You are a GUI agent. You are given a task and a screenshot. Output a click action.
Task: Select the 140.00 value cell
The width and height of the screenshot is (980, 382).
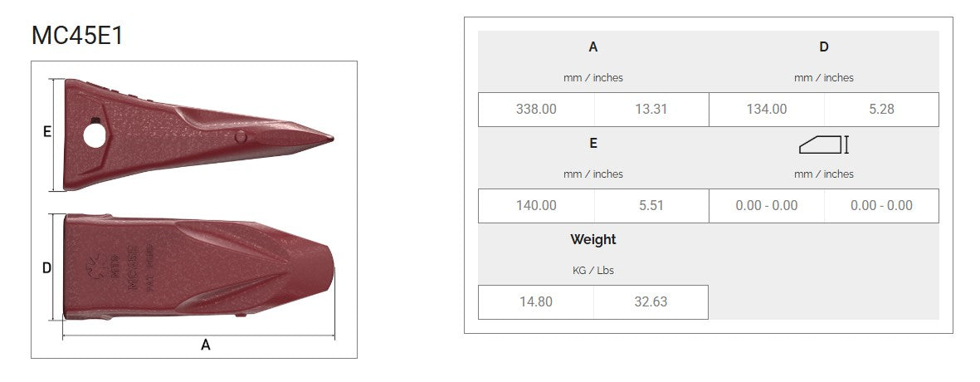click(536, 205)
